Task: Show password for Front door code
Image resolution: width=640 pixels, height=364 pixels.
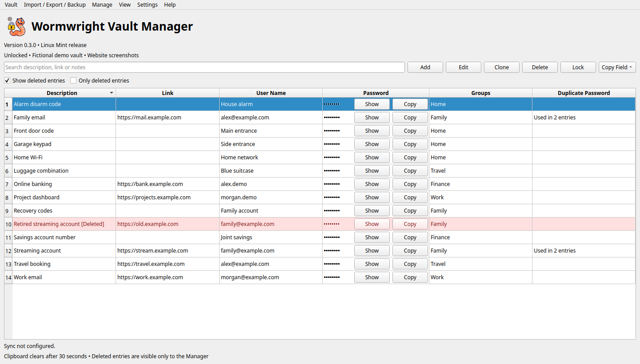Action: point(372,131)
